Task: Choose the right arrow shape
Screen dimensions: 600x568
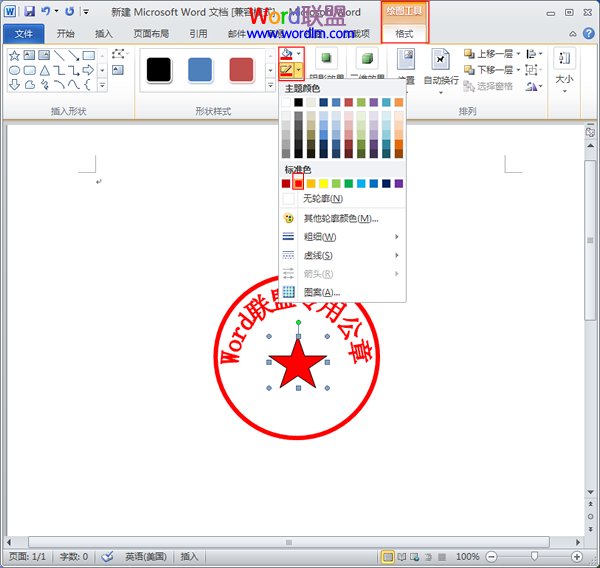Action: pos(88,70)
